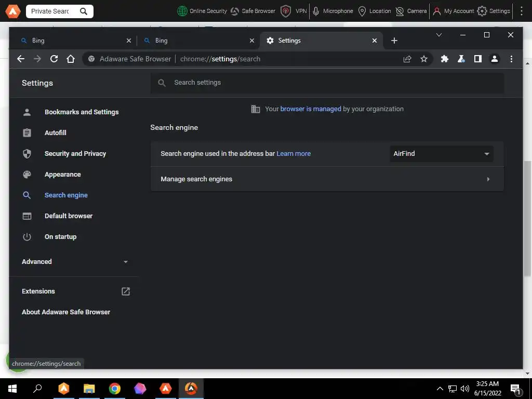The width and height of the screenshot is (532, 399).
Task: Open the experiments flask icon
Action: pyautogui.click(x=461, y=59)
